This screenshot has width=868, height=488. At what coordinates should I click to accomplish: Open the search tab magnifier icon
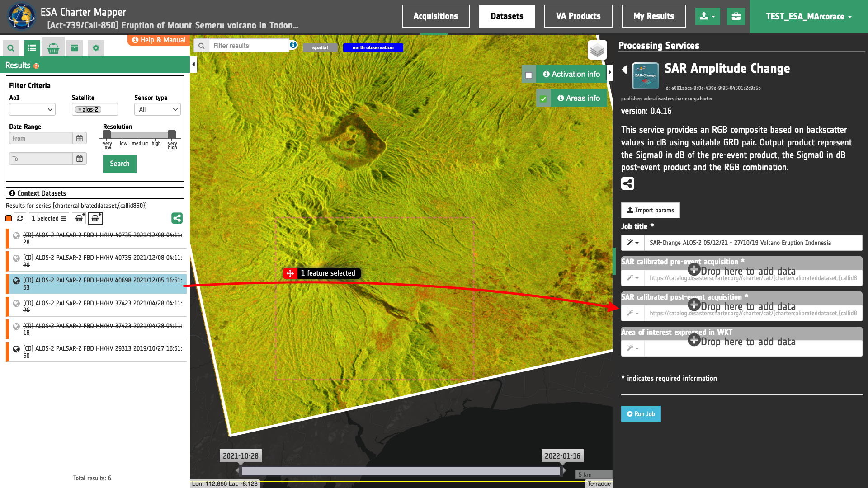[11, 48]
